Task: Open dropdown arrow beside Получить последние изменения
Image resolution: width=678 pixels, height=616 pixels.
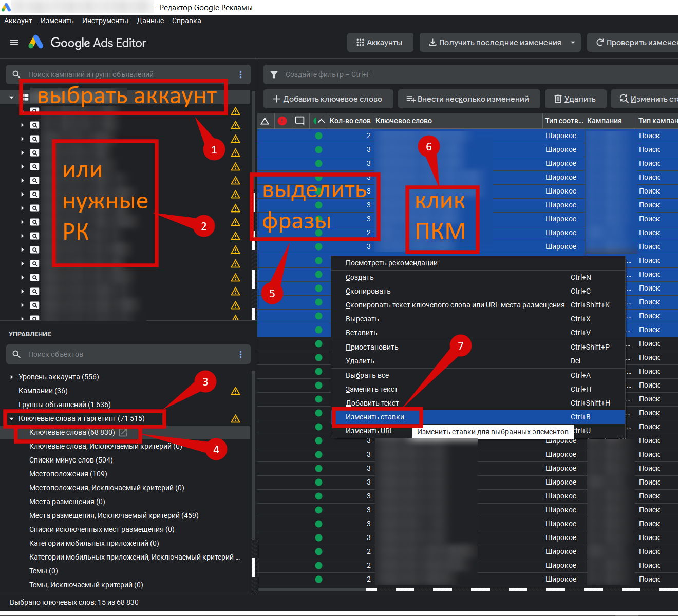Action: coord(573,43)
